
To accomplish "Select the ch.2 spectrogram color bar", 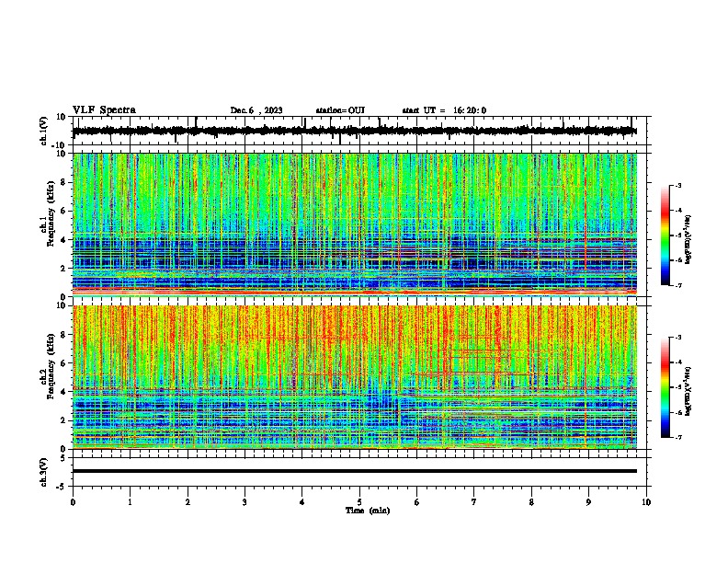I will click(x=665, y=387).
